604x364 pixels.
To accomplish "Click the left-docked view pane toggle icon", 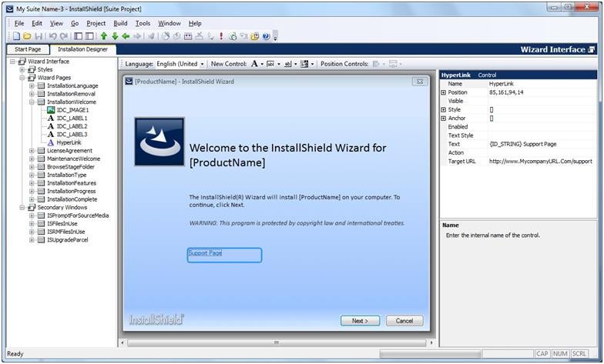I will click(79, 36).
